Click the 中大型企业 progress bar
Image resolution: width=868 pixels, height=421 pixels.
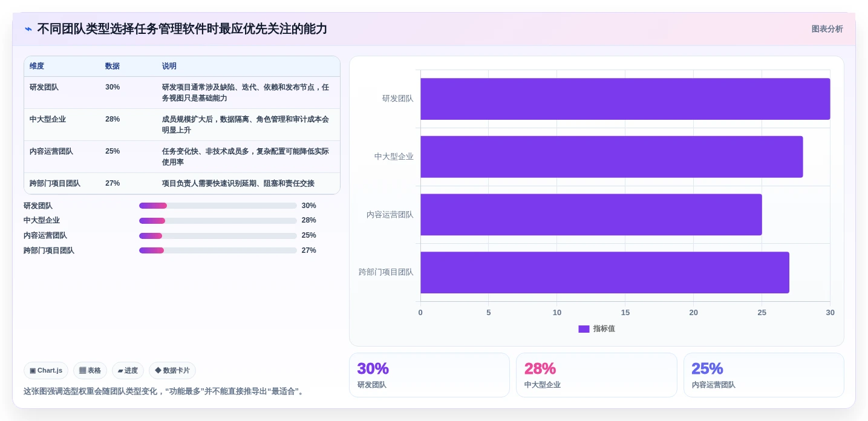pos(218,221)
